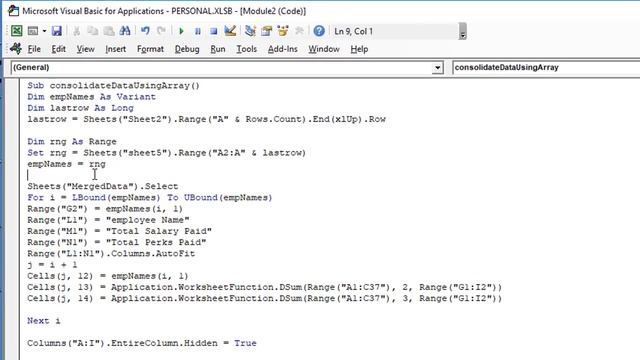Open the Insert UserForm dropdown arrow
Image resolution: width=640 pixels, height=360 pixels.
[x=44, y=31]
